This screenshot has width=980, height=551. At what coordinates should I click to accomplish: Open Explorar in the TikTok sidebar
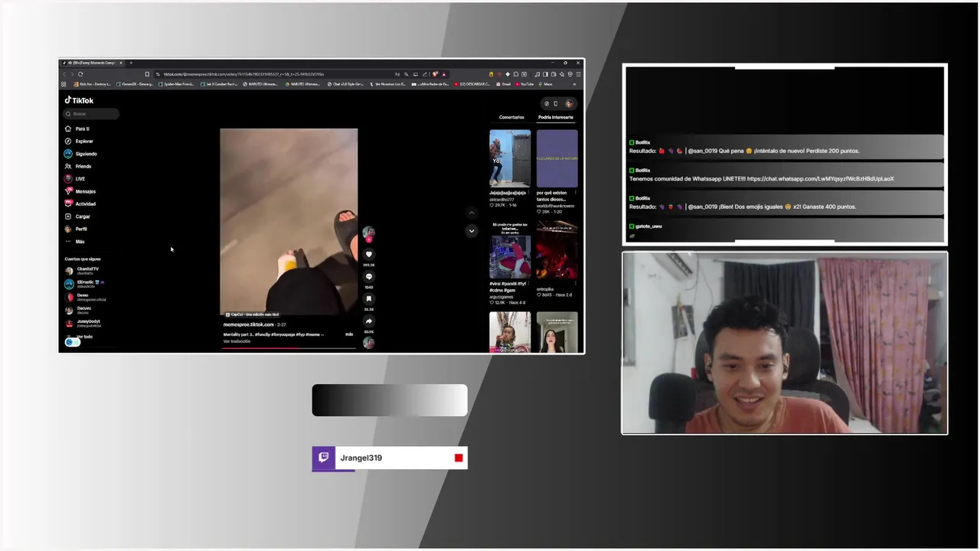coord(79,141)
